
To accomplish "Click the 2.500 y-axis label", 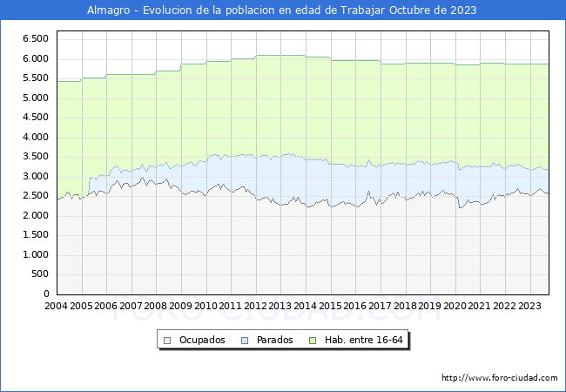I will (36, 196).
